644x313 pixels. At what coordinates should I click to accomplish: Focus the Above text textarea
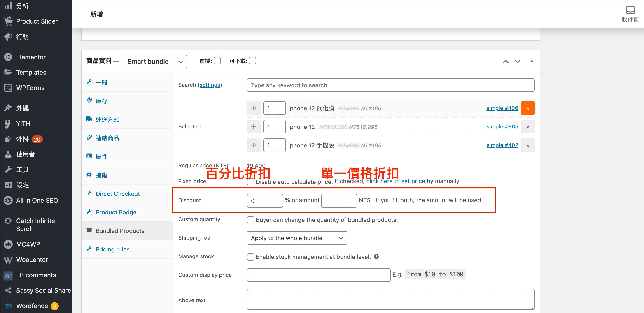pos(391,299)
